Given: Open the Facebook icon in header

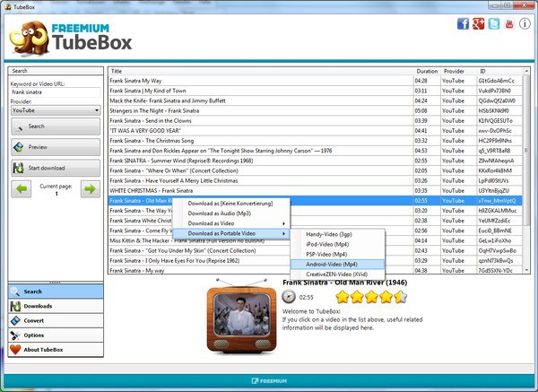Looking at the screenshot, I should 464,23.
